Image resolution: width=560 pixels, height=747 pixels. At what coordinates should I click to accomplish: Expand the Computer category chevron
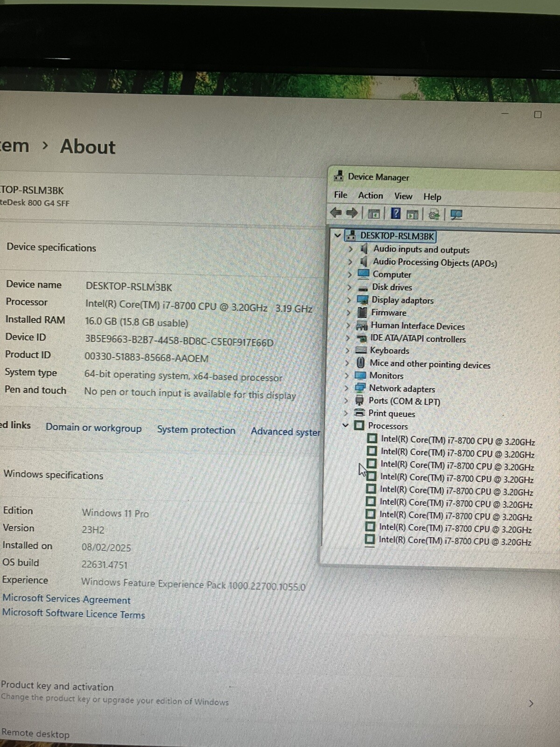pos(350,274)
